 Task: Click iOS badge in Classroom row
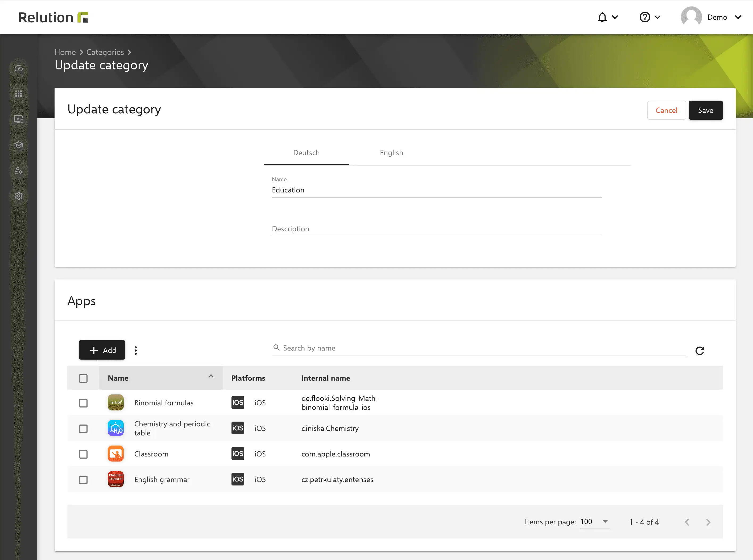[238, 454]
